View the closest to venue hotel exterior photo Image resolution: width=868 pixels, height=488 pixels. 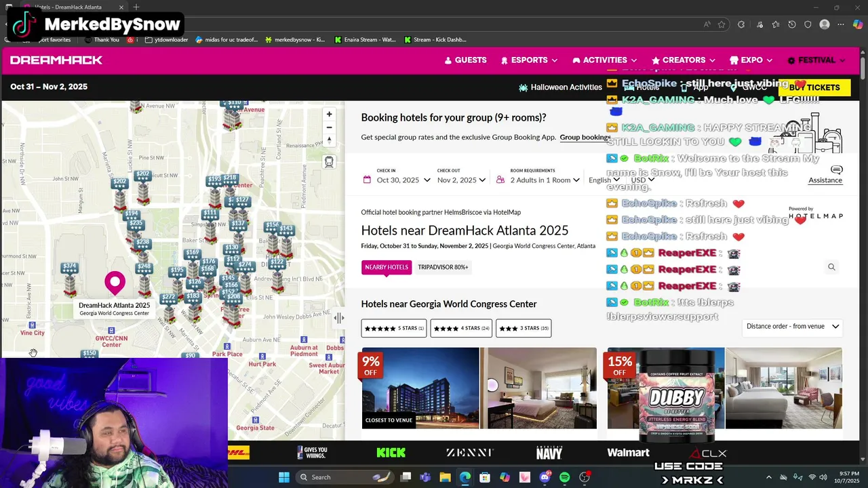[x=420, y=388]
